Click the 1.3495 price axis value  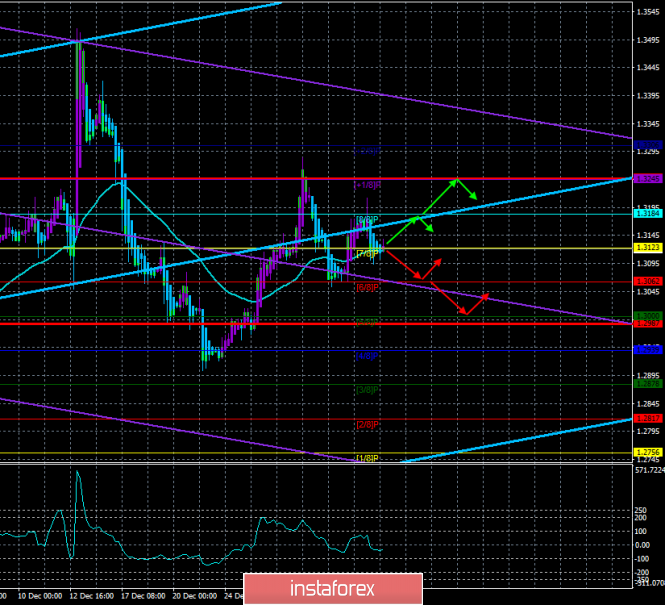coord(648,40)
